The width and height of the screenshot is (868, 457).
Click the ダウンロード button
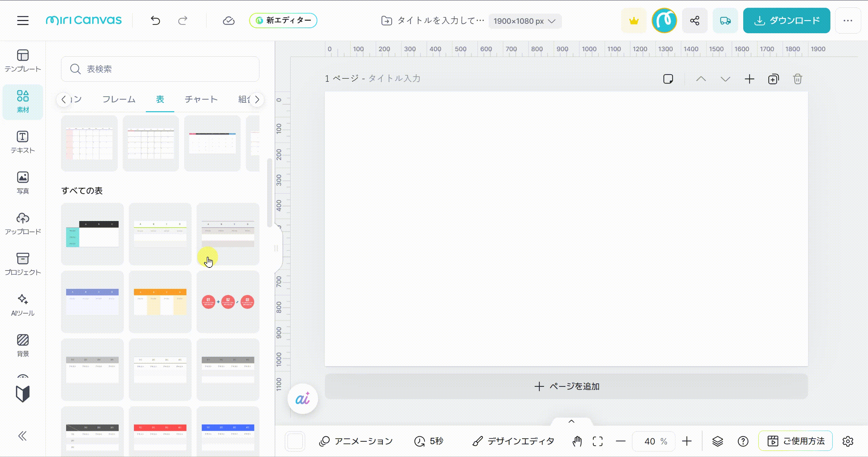[786, 21]
